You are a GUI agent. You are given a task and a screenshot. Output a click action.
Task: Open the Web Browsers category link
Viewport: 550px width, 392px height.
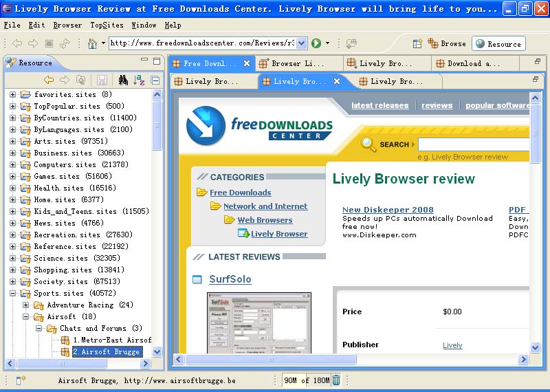265,220
